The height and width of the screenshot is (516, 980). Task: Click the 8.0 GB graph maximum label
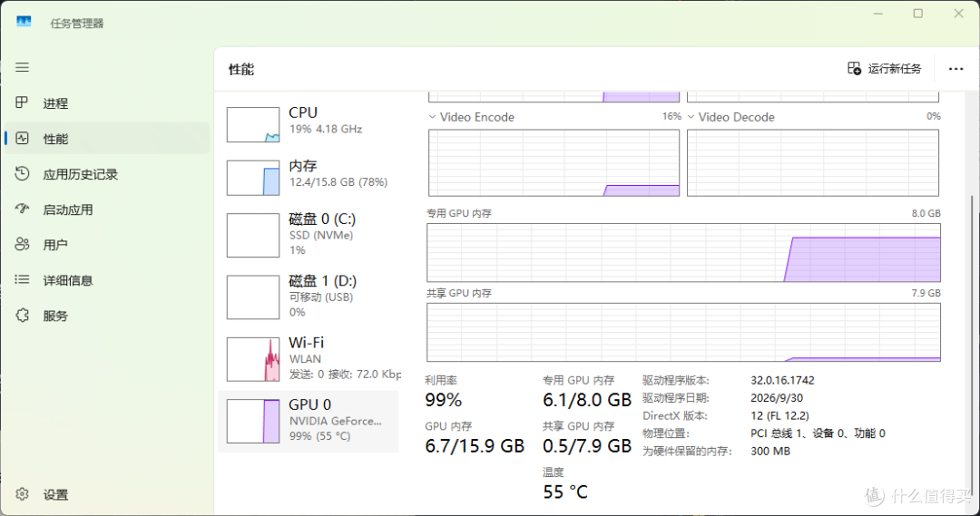tap(926, 213)
